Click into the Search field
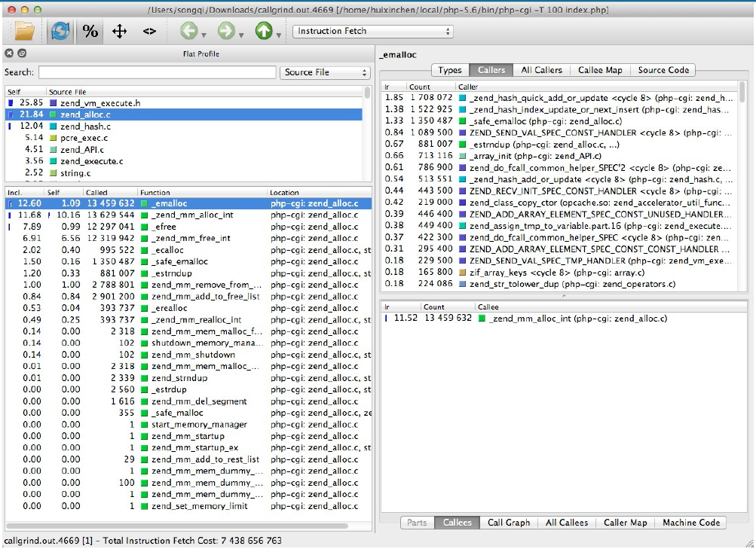The width and height of the screenshot is (756, 549). coord(158,72)
